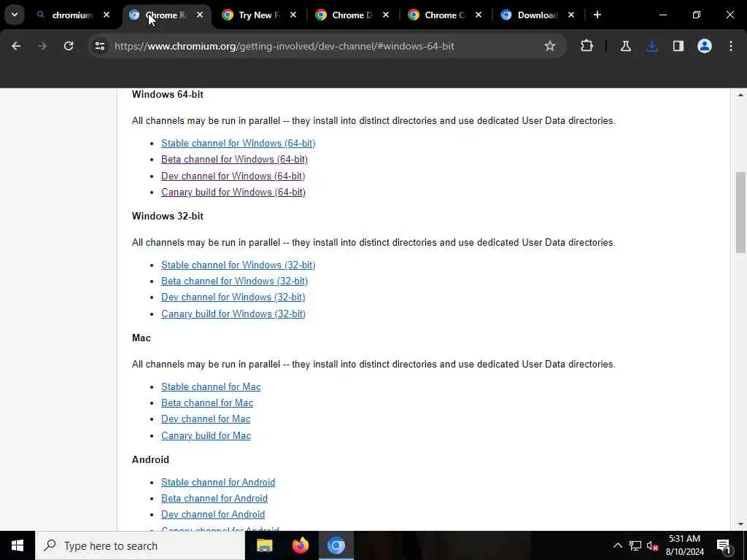The height and width of the screenshot is (560, 747).
Task: Open the Extensions puzzle icon
Action: (x=587, y=46)
